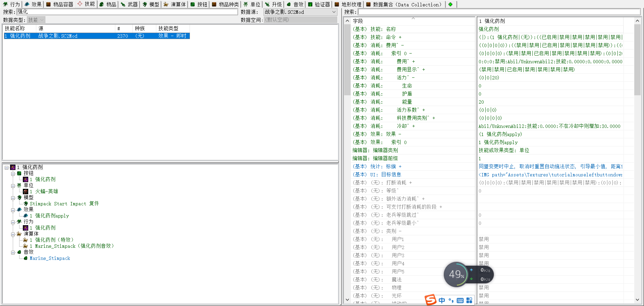Screen dimensions: 644x306
Task: Switch to the 效果 data tab
Action: point(33,4)
